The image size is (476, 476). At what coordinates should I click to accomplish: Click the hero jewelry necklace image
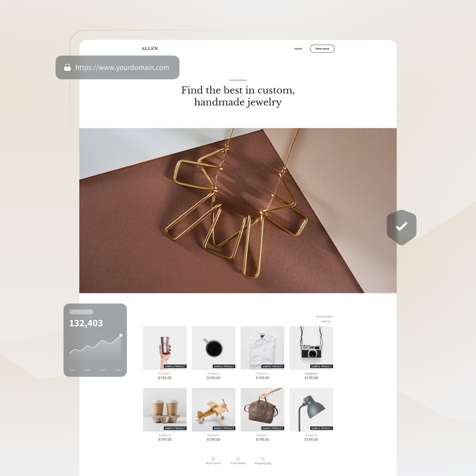pos(238,207)
